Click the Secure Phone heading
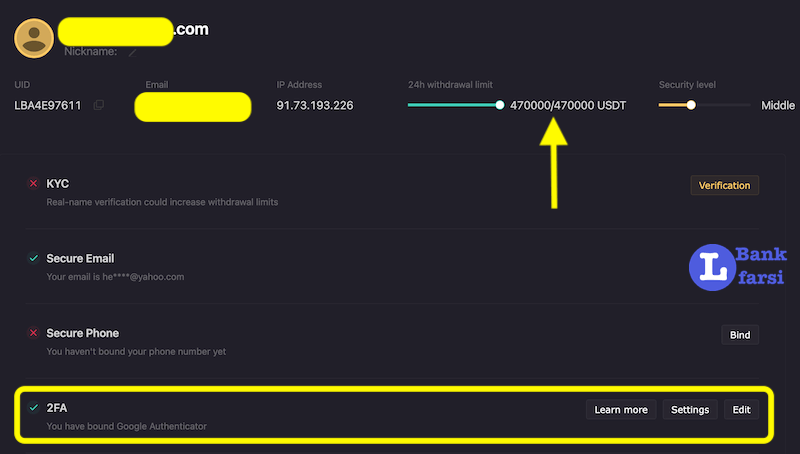The image size is (800, 454). click(x=83, y=333)
